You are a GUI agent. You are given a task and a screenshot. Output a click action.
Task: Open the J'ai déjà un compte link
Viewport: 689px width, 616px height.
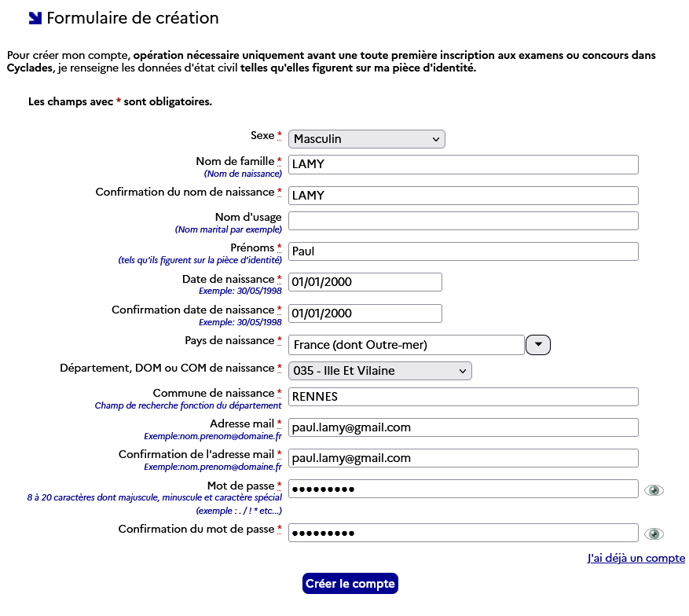(636, 558)
